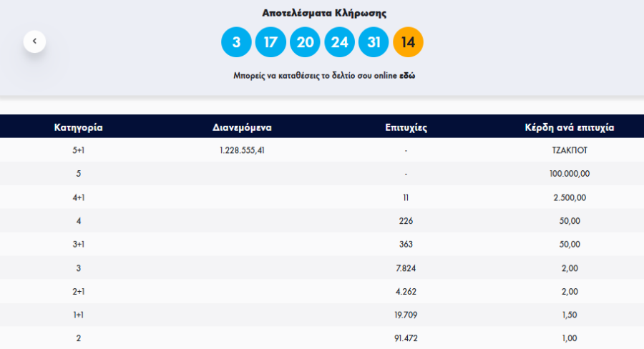Click the 'Διανεμόμενα' column header
Screen dimensions: 644x349
242,128
